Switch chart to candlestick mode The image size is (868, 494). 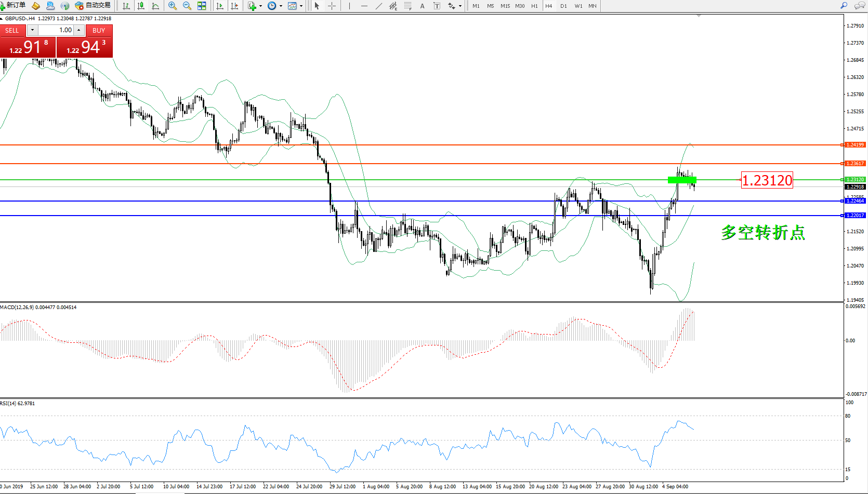(x=141, y=6)
